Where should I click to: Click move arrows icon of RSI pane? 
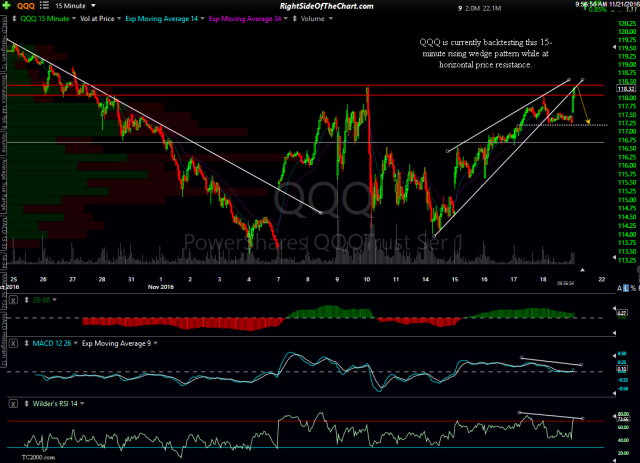(27, 404)
